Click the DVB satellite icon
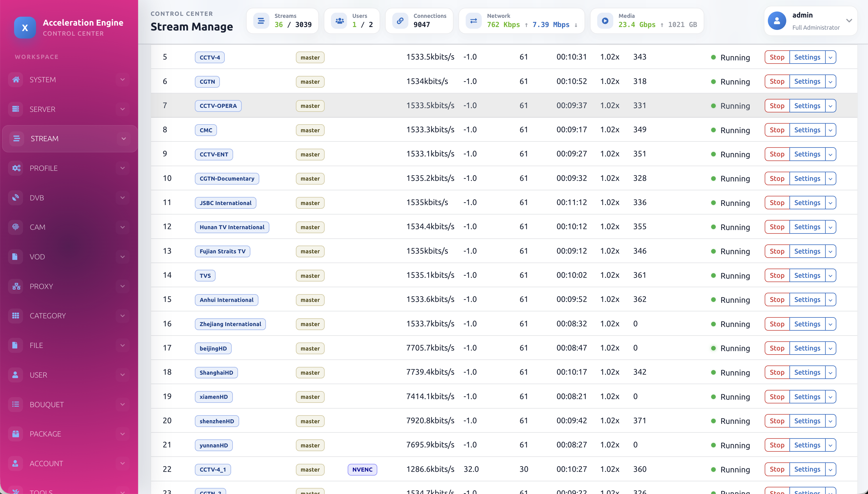The height and width of the screenshot is (494, 868). click(x=16, y=198)
